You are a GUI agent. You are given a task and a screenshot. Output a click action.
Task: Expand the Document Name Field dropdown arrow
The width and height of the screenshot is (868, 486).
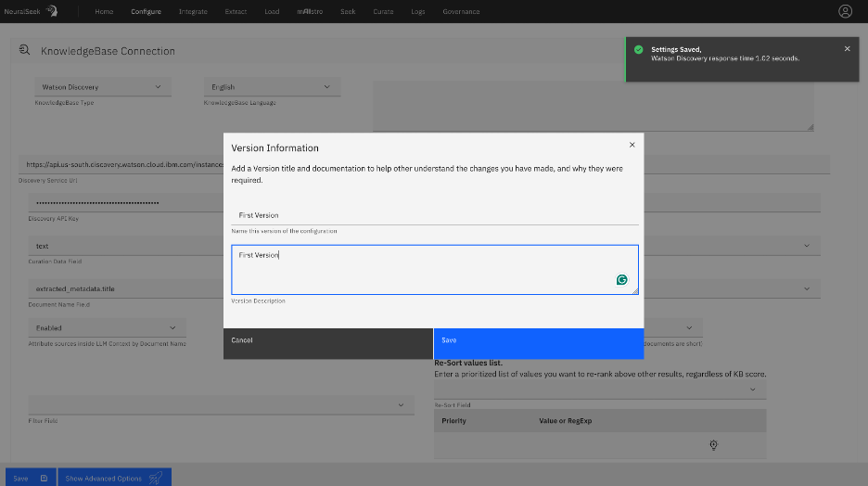click(807, 288)
